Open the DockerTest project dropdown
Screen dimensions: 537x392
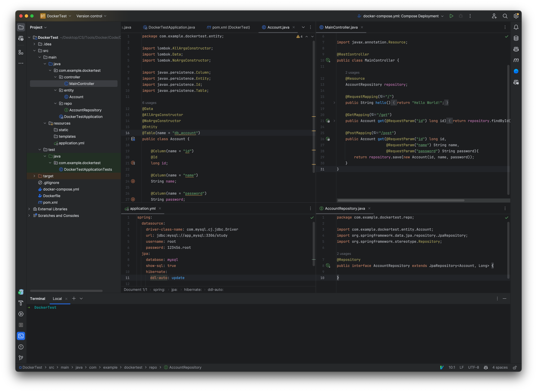[56, 16]
